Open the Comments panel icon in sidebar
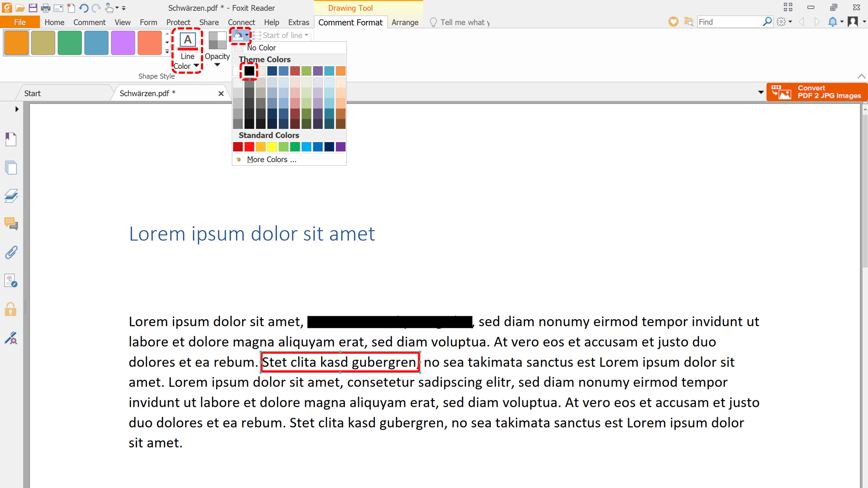This screenshot has height=488, width=868. (x=11, y=224)
